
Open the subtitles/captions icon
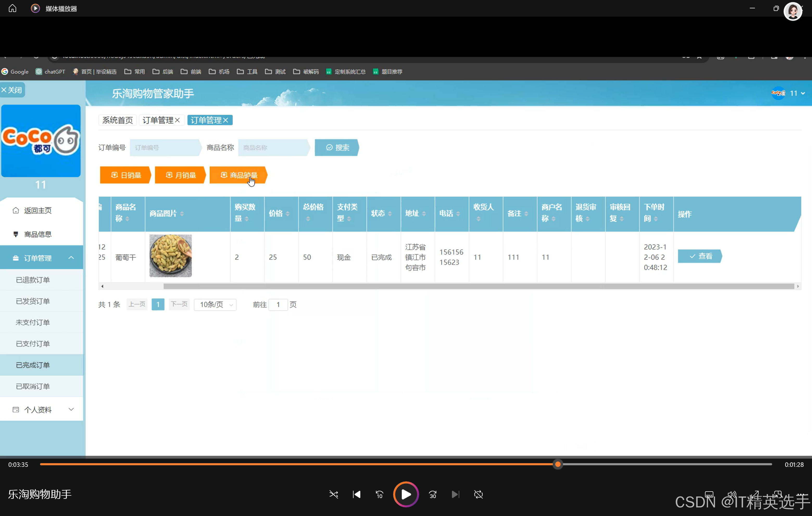pyautogui.click(x=709, y=494)
